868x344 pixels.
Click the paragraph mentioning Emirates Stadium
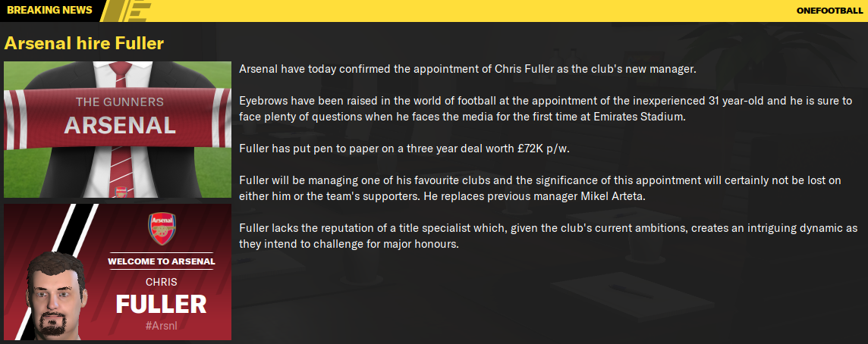click(x=546, y=108)
